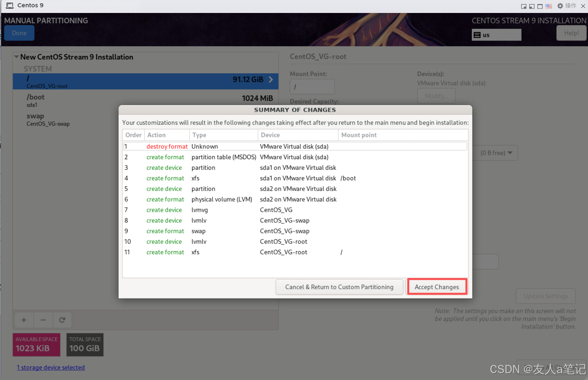
Task: Click the Mount point column header
Action: (403, 135)
